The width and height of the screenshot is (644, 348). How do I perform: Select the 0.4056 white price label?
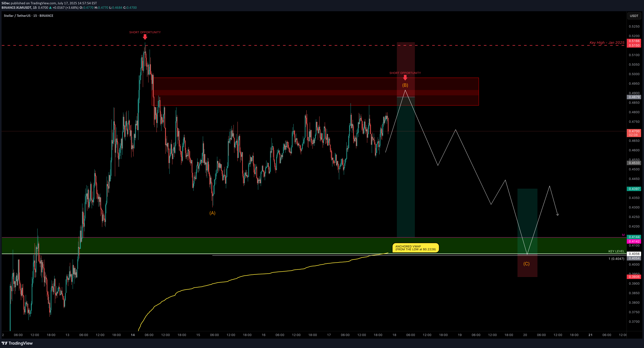coord(634,254)
